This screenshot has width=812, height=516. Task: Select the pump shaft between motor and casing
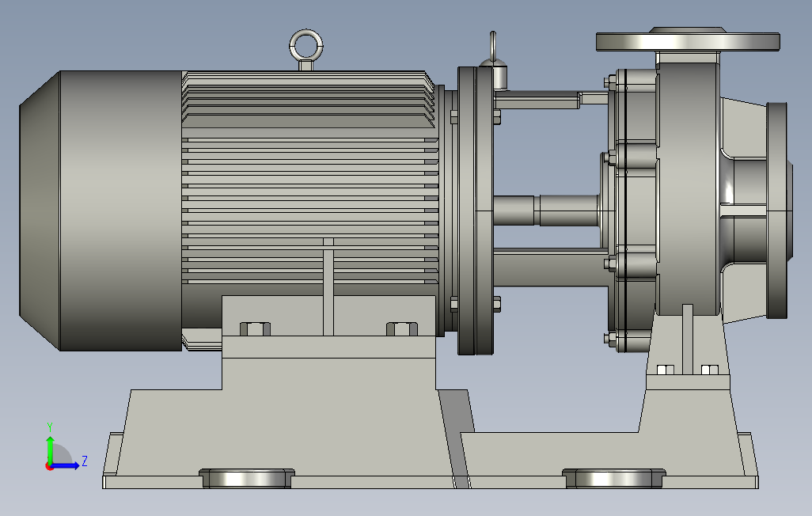pyautogui.click(x=546, y=211)
